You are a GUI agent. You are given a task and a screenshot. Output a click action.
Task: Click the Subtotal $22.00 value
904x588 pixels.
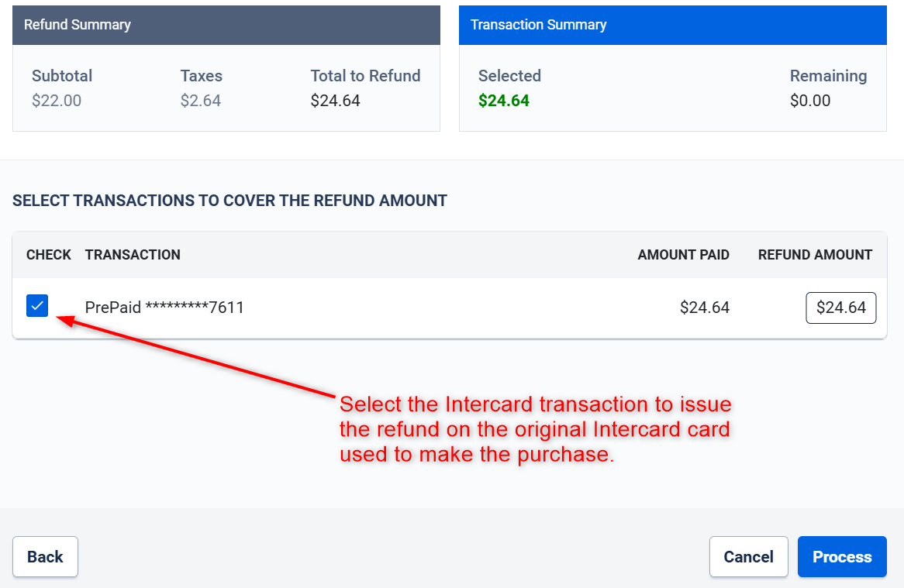[x=57, y=101]
